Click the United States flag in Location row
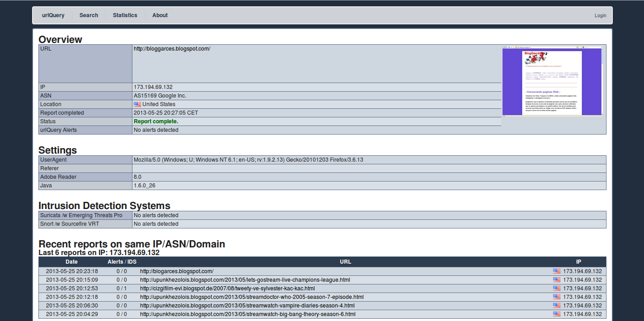The height and width of the screenshot is (321, 644). (x=137, y=104)
